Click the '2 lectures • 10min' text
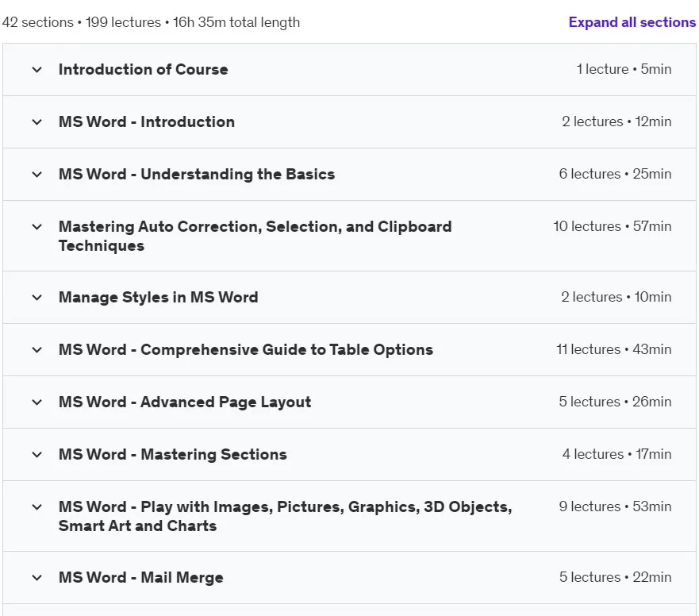This screenshot has width=699, height=616. 616,297
